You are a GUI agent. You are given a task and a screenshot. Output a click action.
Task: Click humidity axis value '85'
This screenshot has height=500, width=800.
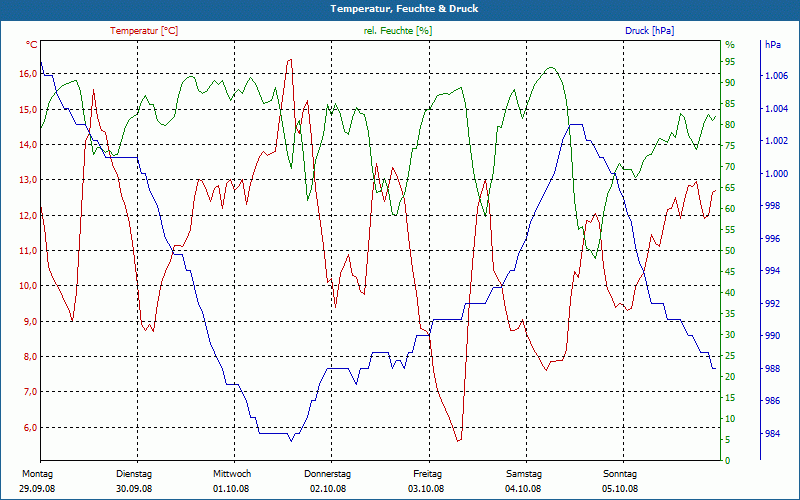[x=731, y=104]
